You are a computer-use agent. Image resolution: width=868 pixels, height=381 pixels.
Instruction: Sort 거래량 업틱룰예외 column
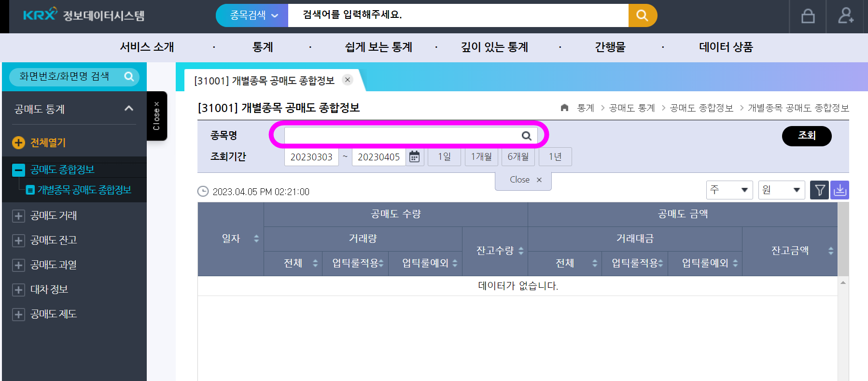455,263
